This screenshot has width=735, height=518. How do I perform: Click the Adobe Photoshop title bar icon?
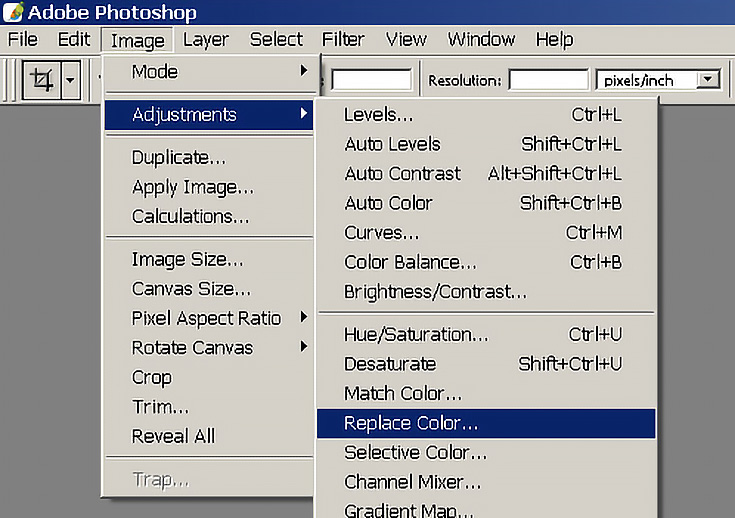point(13,12)
